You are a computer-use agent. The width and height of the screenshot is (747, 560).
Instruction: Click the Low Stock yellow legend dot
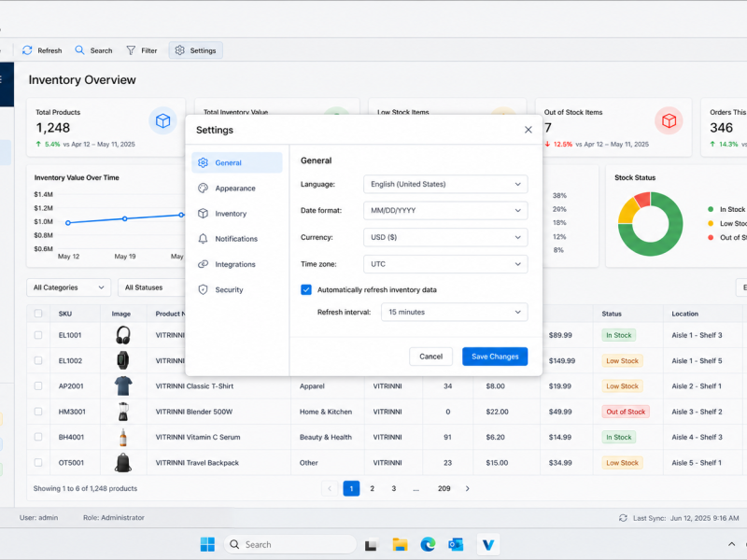click(711, 223)
